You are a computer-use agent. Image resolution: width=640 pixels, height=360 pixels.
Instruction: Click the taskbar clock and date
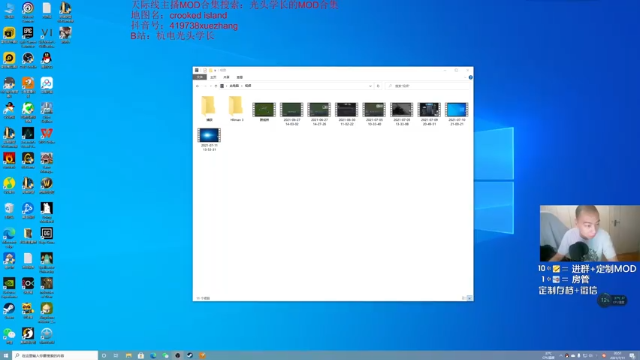[x=617, y=356]
